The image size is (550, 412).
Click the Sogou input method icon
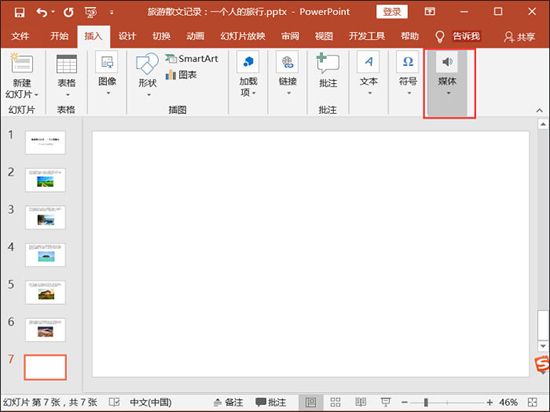(542, 364)
